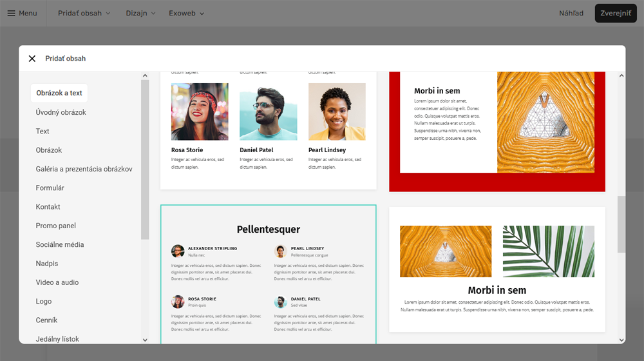Click sidebar scroll-up arrow
This screenshot has width=644, height=361.
click(x=145, y=75)
